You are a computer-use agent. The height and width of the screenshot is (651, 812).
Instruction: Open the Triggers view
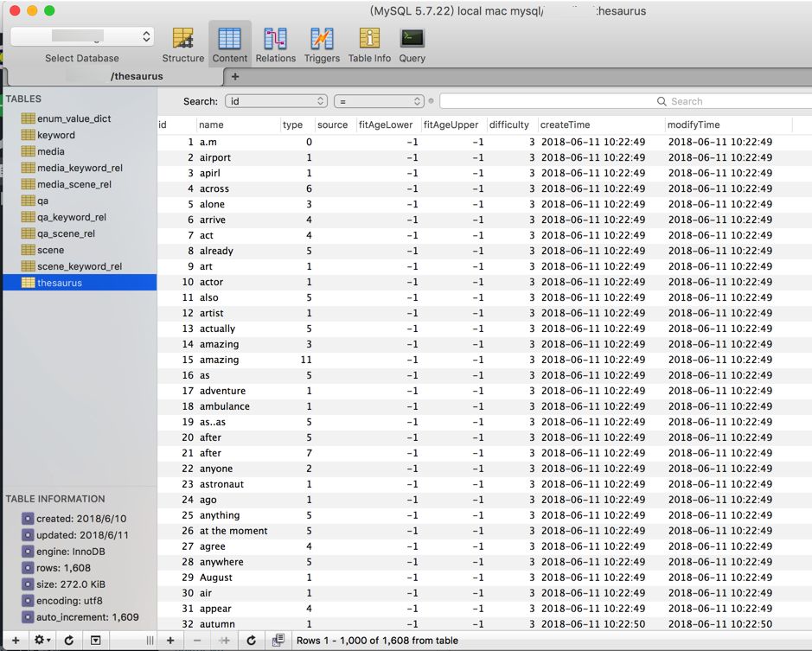[x=322, y=45]
